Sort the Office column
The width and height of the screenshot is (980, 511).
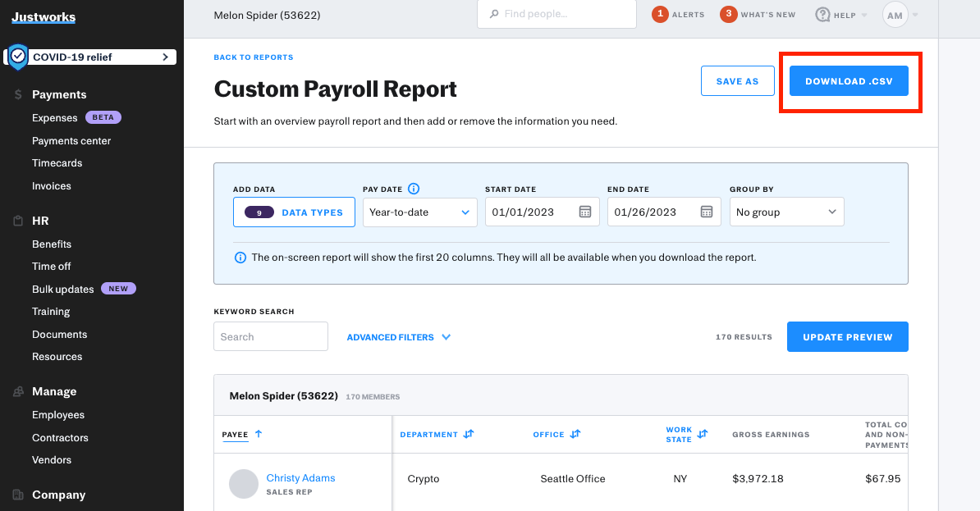[x=575, y=434]
